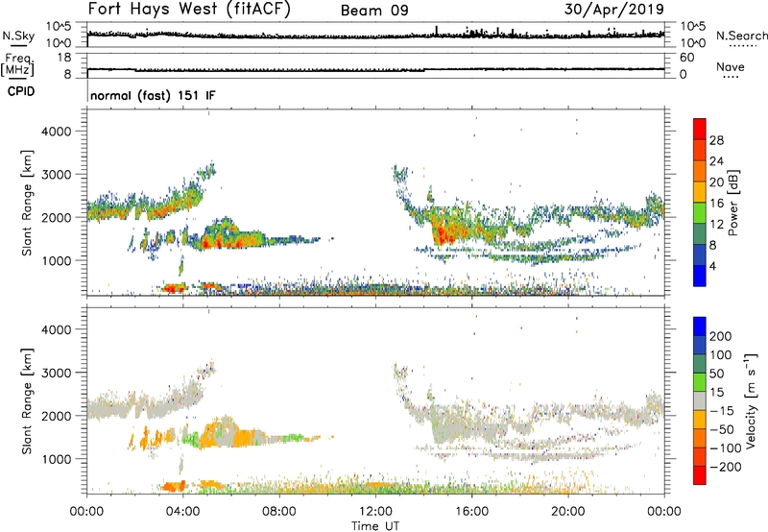Click the Power colorbar segment between 4 and 8

[x=700, y=255]
